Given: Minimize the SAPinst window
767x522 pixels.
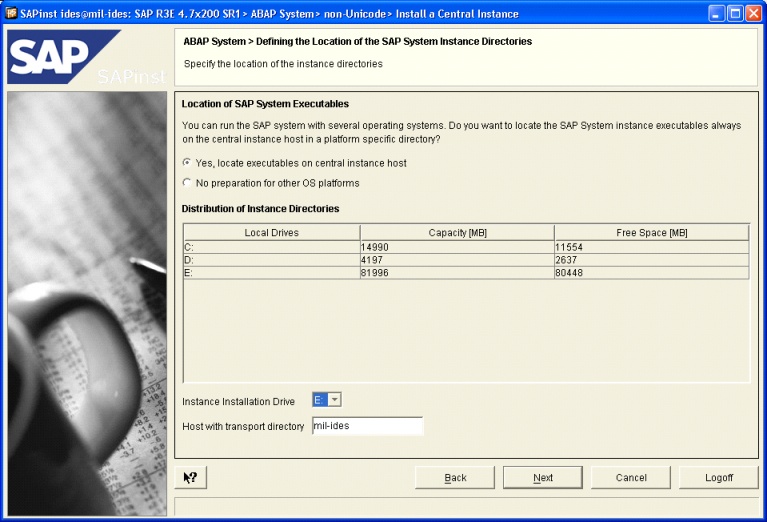Looking at the screenshot, I should click(717, 13).
